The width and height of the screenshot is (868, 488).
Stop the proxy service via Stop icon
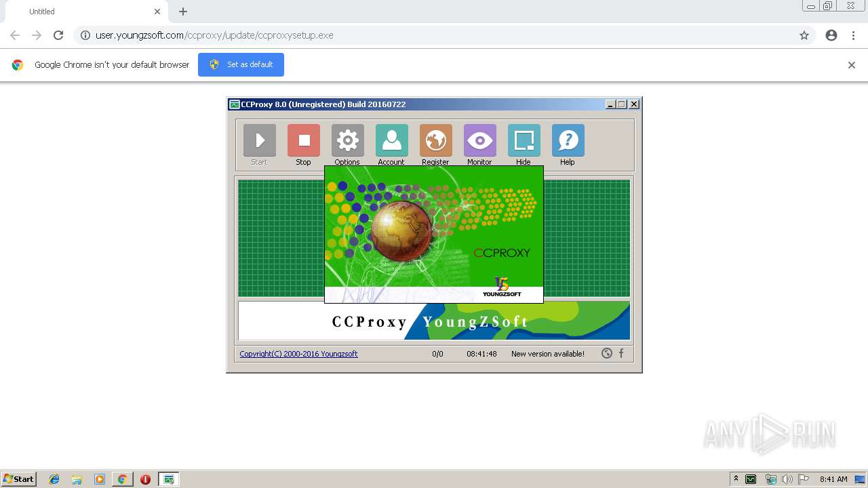pos(304,140)
